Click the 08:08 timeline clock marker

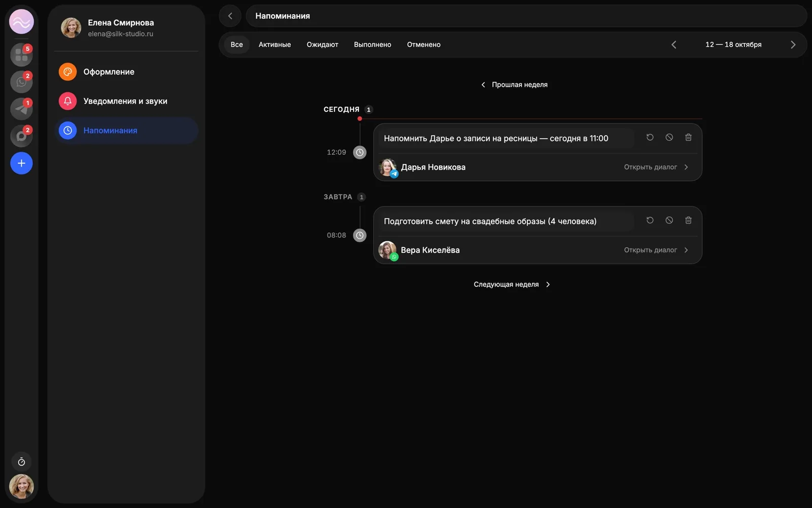360,235
